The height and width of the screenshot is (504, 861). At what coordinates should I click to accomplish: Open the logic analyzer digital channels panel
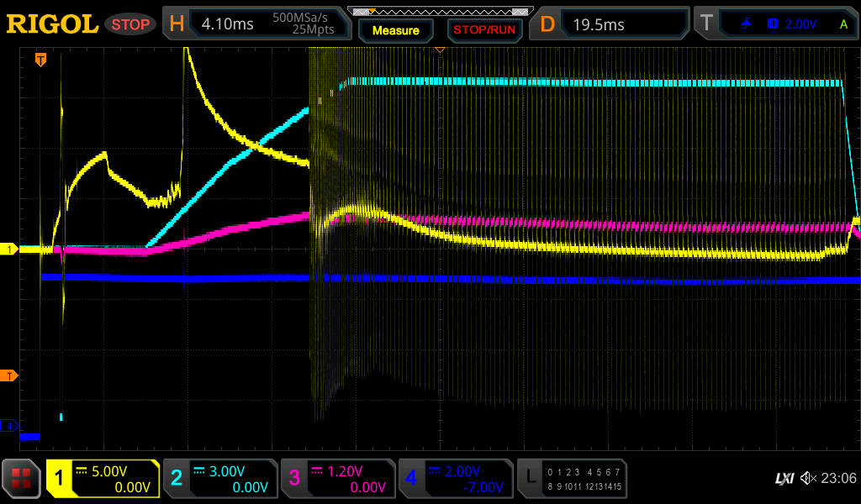point(572,479)
